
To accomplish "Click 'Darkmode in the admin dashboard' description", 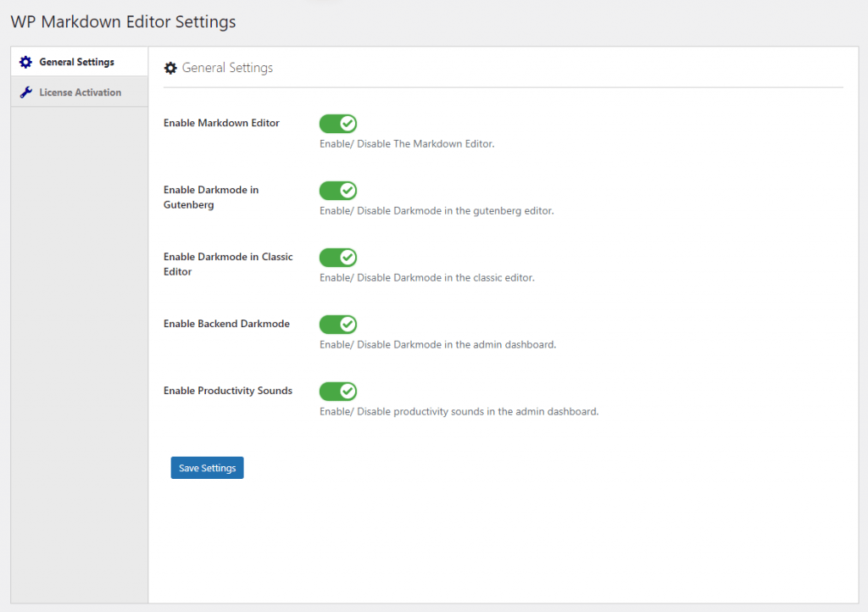I will coord(438,345).
